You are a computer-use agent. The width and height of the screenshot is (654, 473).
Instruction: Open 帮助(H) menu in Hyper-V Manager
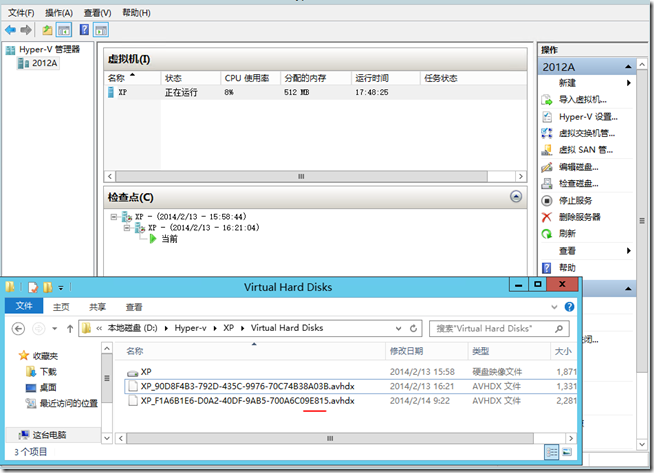(136, 13)
